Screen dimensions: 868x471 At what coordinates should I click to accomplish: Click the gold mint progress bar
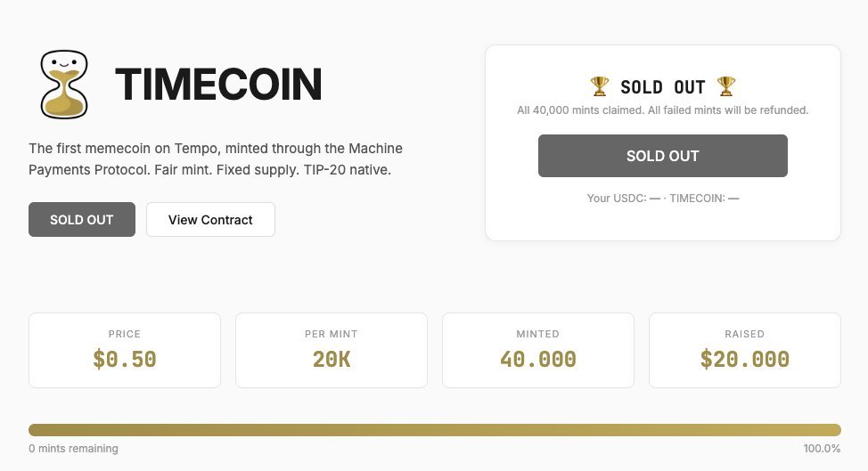click(x=435, y=430)
